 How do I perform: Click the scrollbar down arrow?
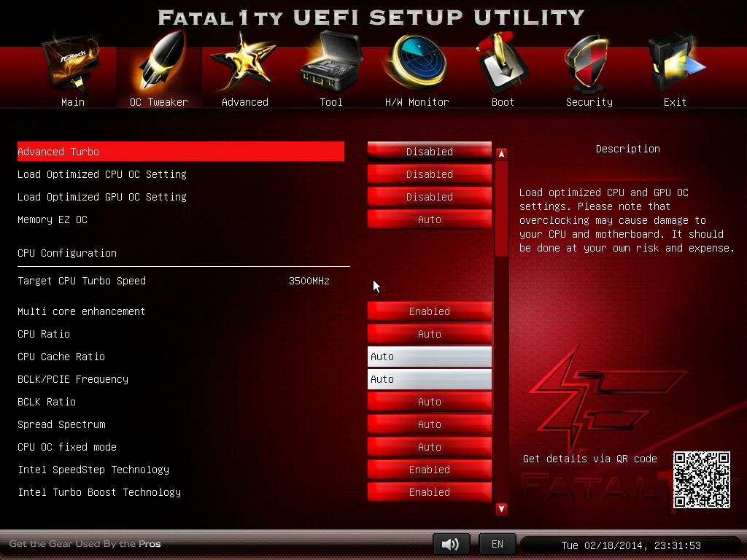click(501, 509)
